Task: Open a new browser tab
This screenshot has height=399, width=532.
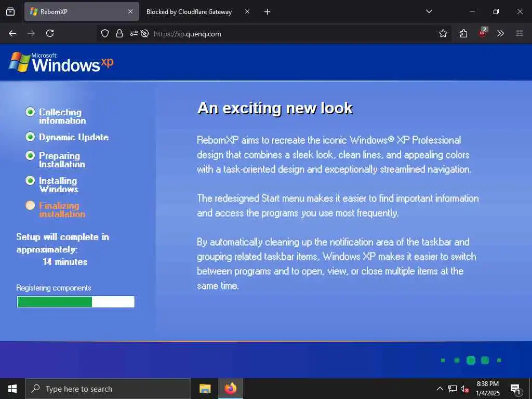Action: [x=268, y=12]
